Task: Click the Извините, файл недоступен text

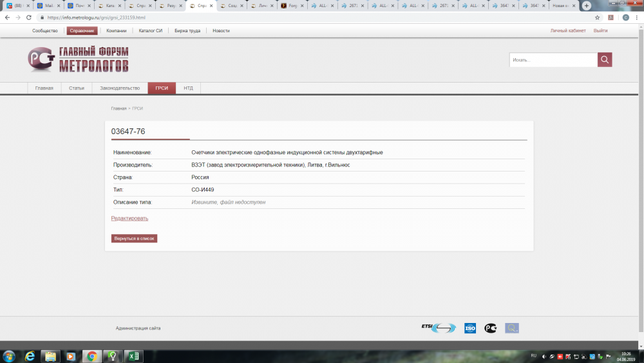Action: [x=229, y=202]
